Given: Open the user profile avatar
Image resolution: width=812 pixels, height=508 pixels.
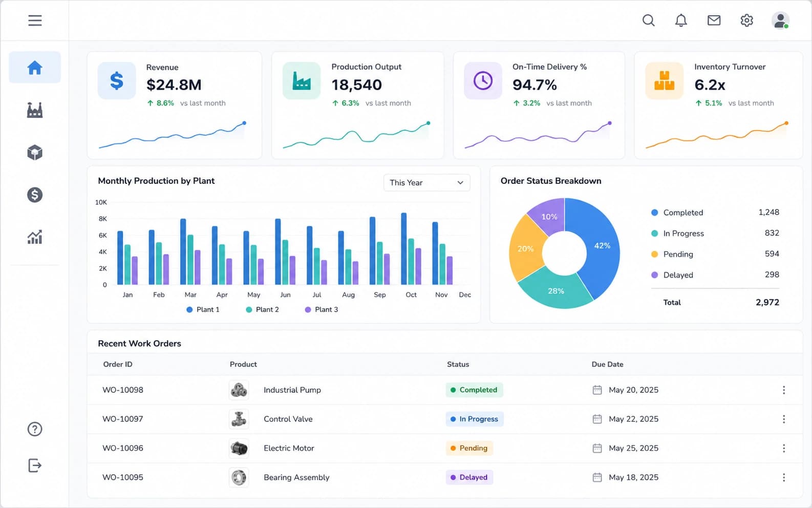Looking at the screenshot, I should point(780,20).
